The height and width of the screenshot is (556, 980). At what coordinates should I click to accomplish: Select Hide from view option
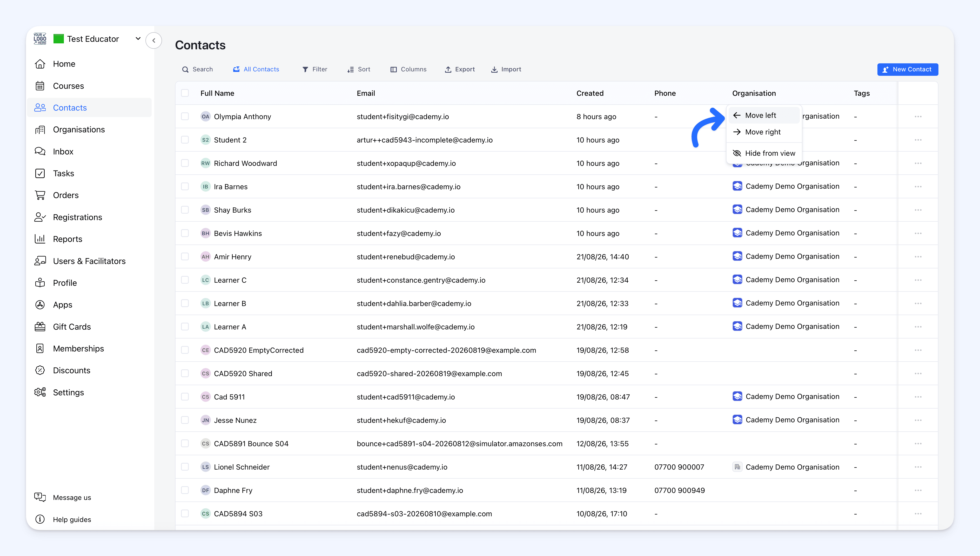point(764,153)
